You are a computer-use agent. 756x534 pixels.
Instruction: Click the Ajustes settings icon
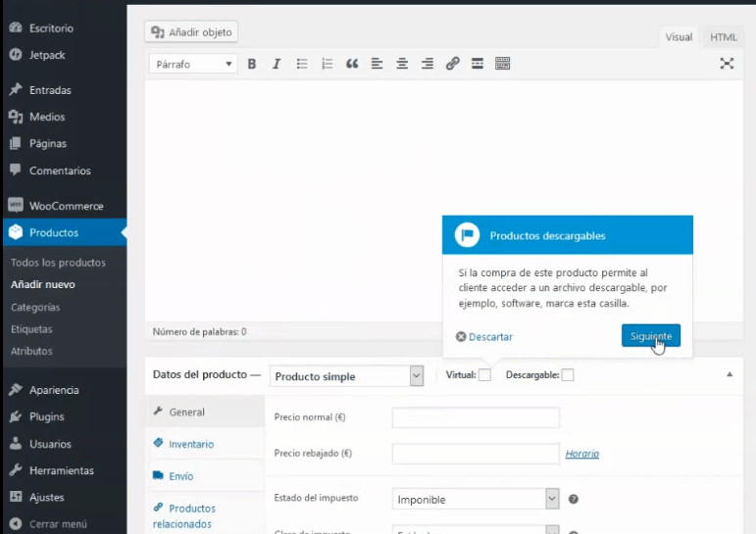click(x=16, y=497)
